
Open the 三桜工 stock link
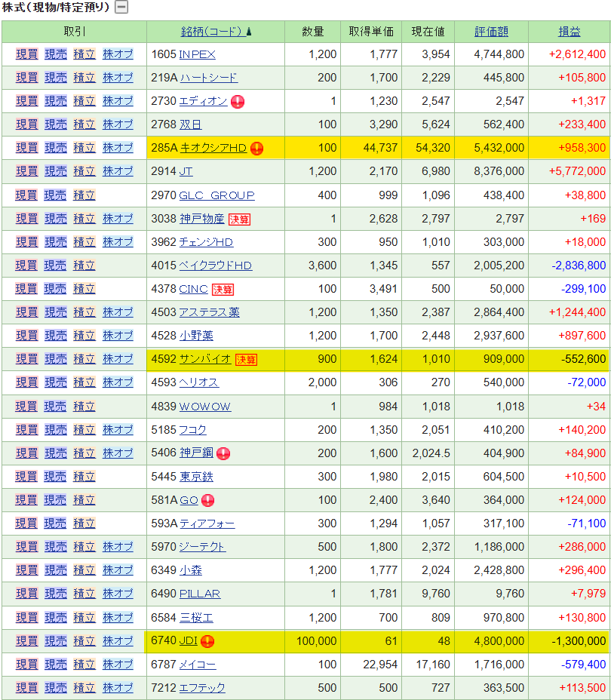click(x=196, y=618)
